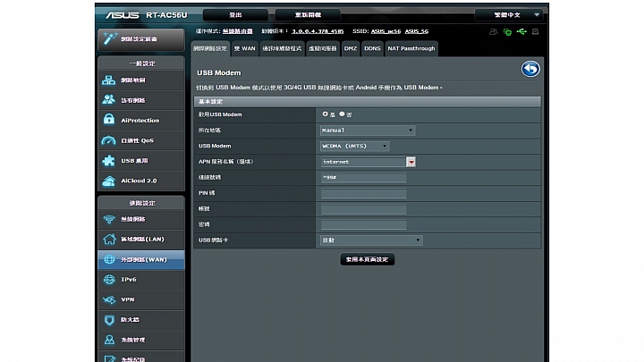Switch to the NAT Passthrough tab
The width and height of the screenshot is (644, 362).
pos(411,48)
